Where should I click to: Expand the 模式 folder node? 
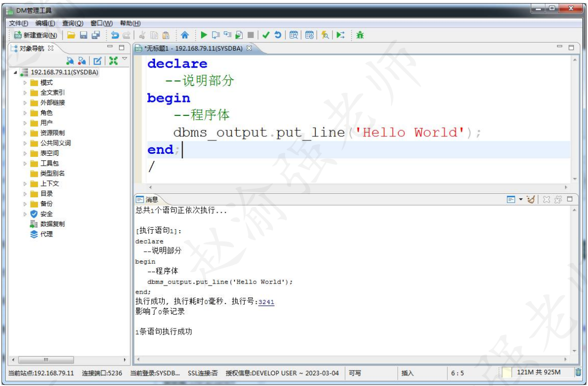coord(25,83)
